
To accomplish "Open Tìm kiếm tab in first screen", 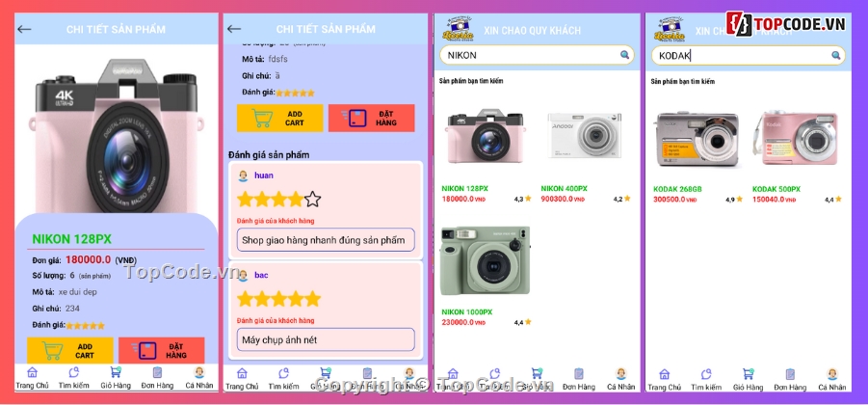I will (x=73, y=379).
